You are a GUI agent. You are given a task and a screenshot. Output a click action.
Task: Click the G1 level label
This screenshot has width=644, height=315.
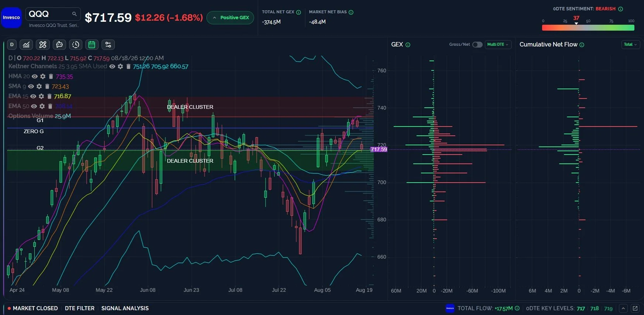[x=40, y=120]
